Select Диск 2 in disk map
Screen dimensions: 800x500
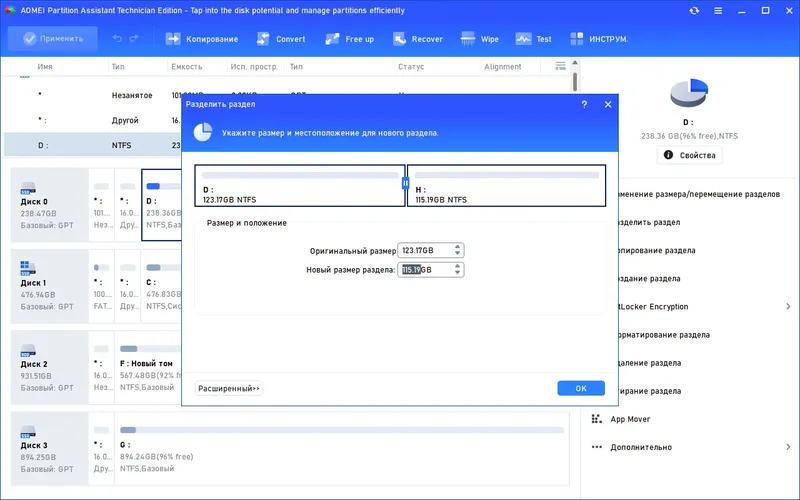[49, 367]
